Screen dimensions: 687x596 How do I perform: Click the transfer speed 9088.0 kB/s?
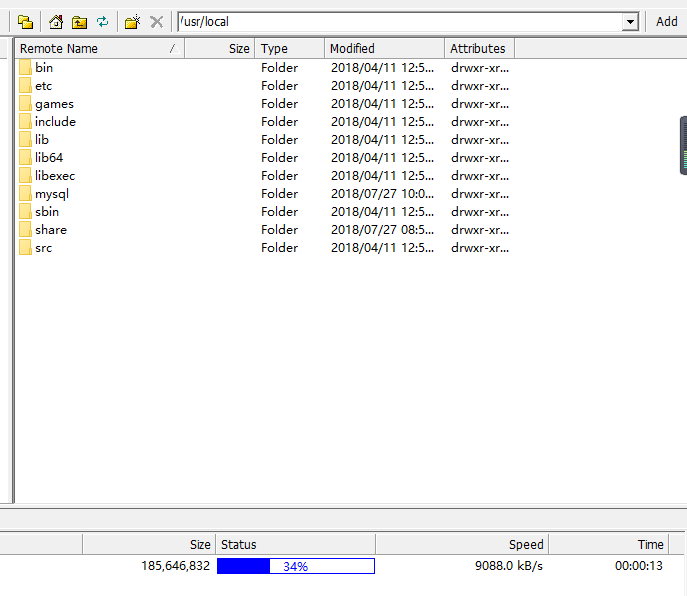point(509,566)
